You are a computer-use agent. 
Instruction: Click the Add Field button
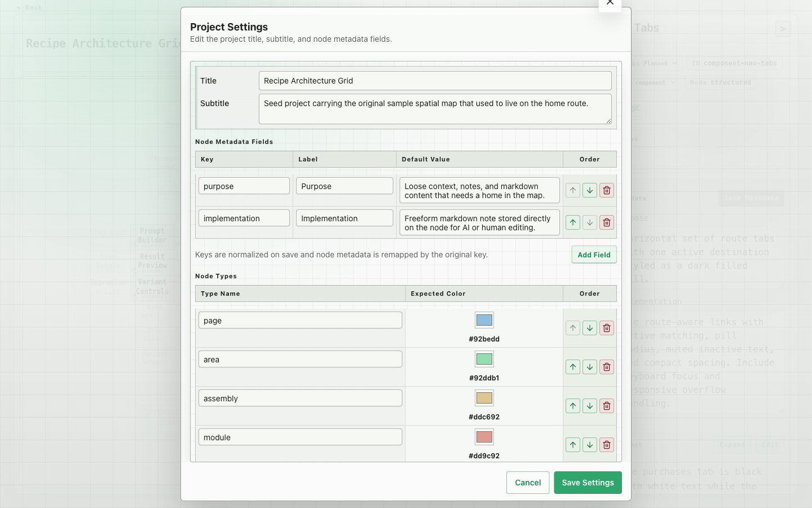(x=594, y=255)
